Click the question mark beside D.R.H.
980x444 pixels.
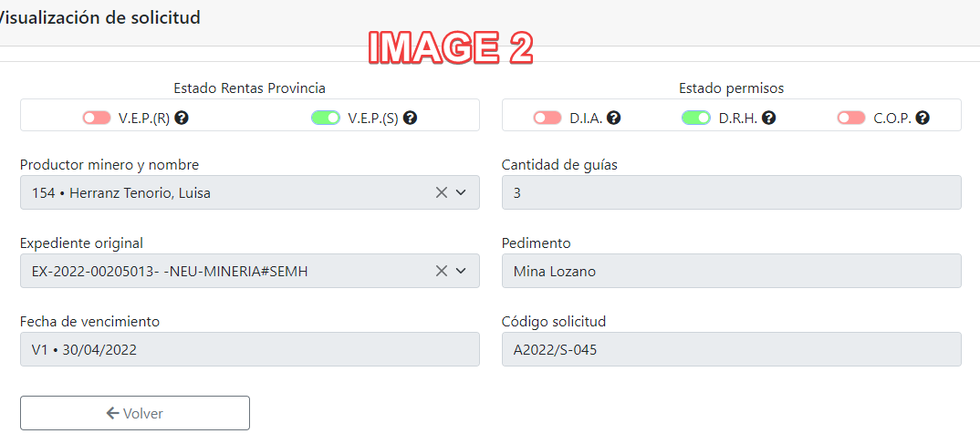[769, 118]
